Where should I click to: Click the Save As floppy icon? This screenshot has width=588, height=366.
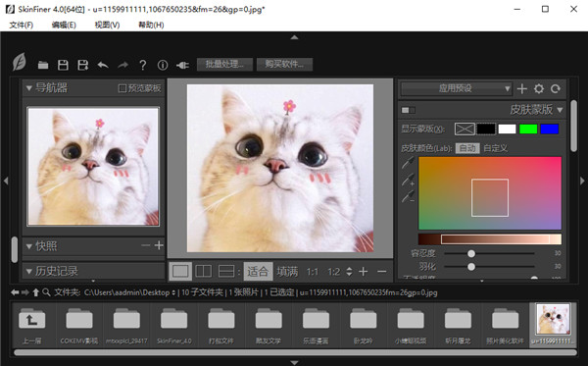[83, 65]
